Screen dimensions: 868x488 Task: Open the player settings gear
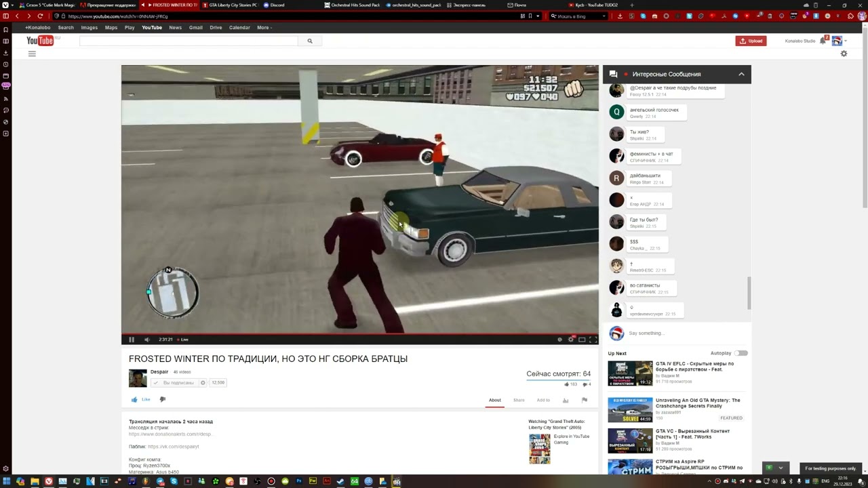tap(570, 340)
